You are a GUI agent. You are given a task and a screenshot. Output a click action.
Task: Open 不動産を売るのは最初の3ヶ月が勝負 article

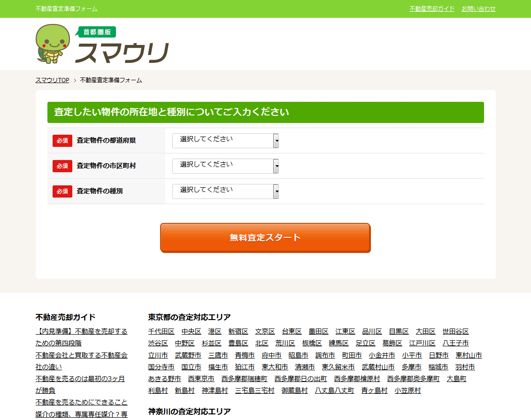click(x=80, y=384)
